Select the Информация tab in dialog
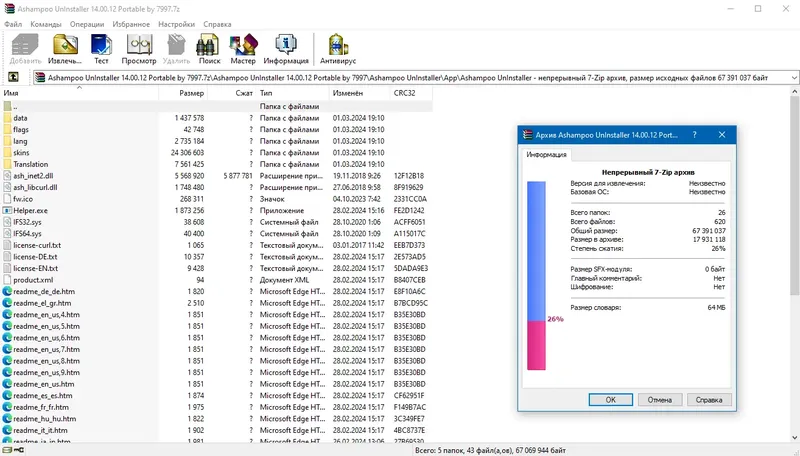Viewport: 800px width, 456px height. click(x=546, y=155)
